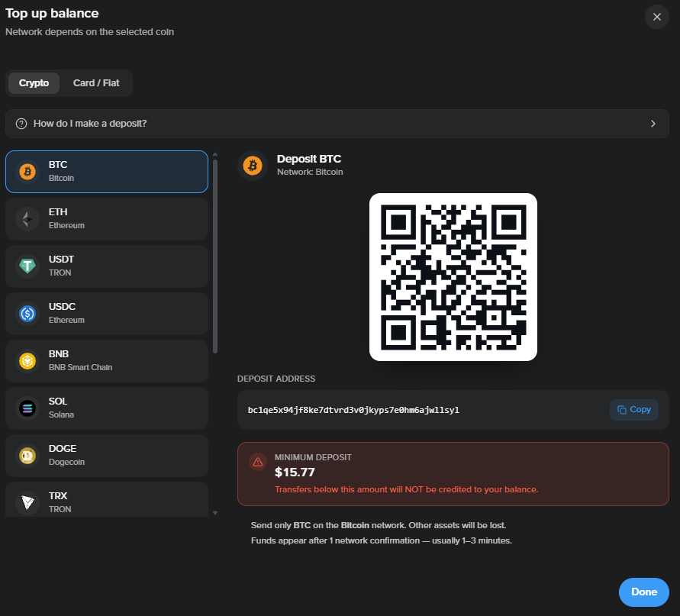Select the BTC Bitcoin option
Image resolution: width=680 pixels, height=616 pixels.
click(x=107, y=171)
